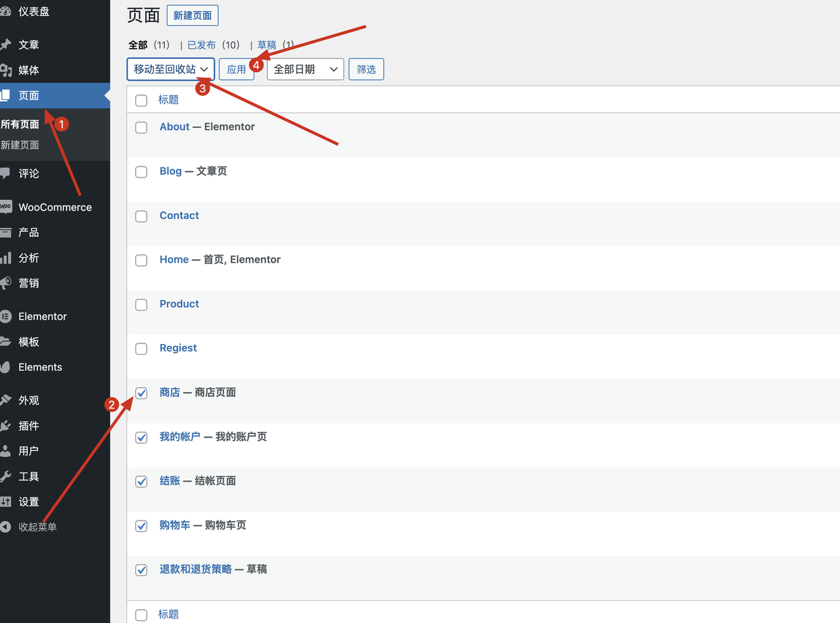Click the 应用 apply button

point(236,69)
